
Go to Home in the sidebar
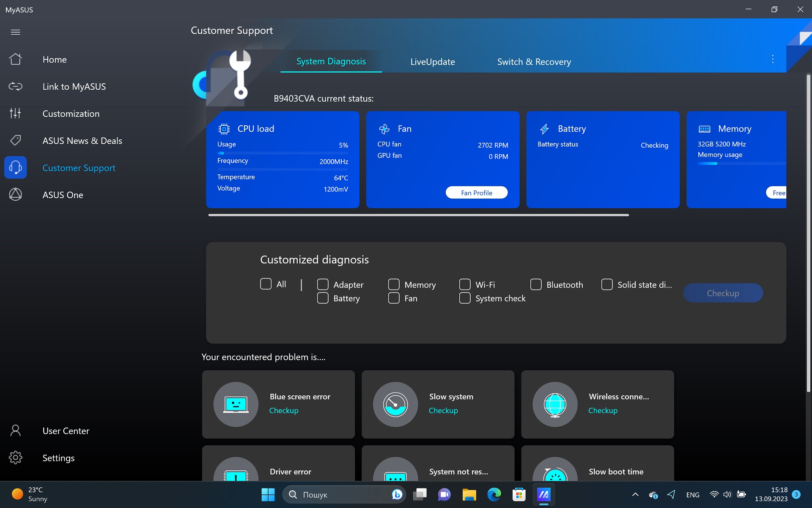pos(55,59)
